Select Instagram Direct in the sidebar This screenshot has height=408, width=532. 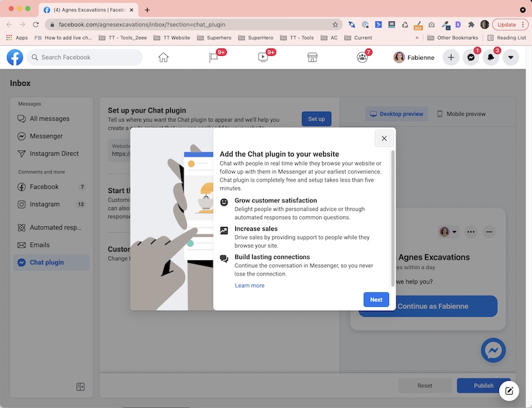(51, 154)
